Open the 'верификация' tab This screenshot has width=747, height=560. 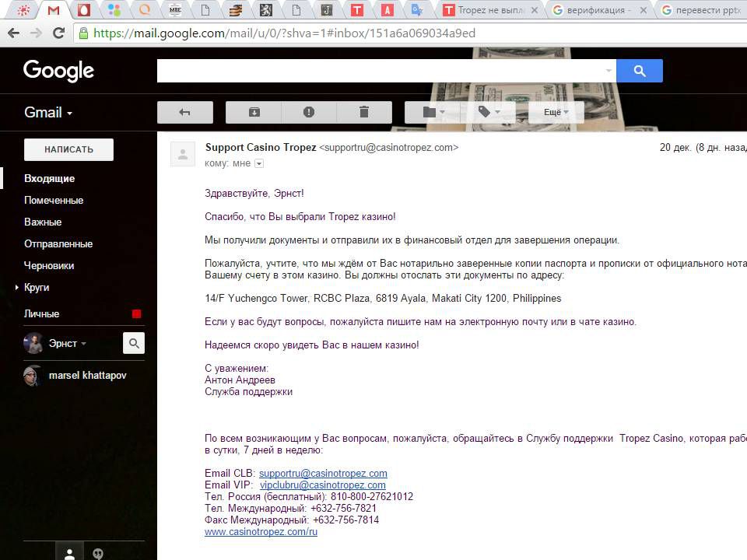point(599,10)
